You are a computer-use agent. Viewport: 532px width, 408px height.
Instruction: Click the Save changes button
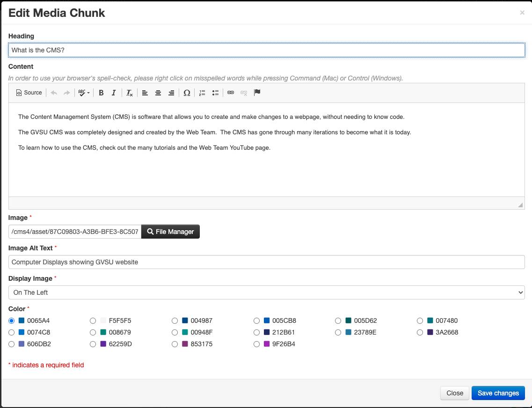point(498,393)
